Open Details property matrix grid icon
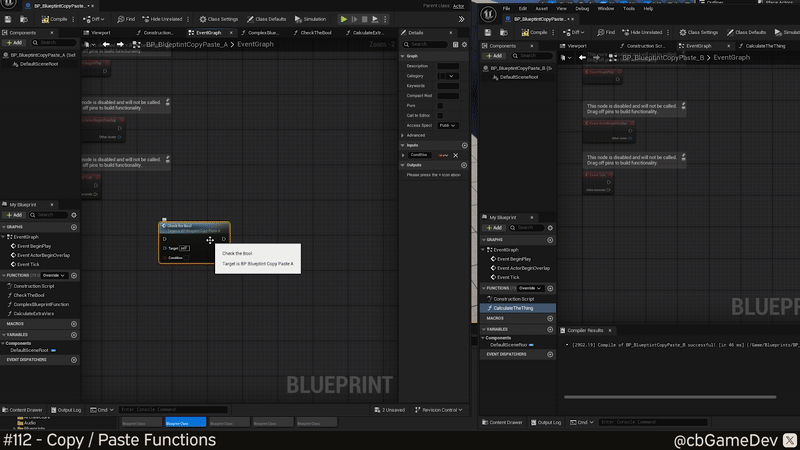Image resolution: width=800 pixels, height=450 pixels. 456,45
